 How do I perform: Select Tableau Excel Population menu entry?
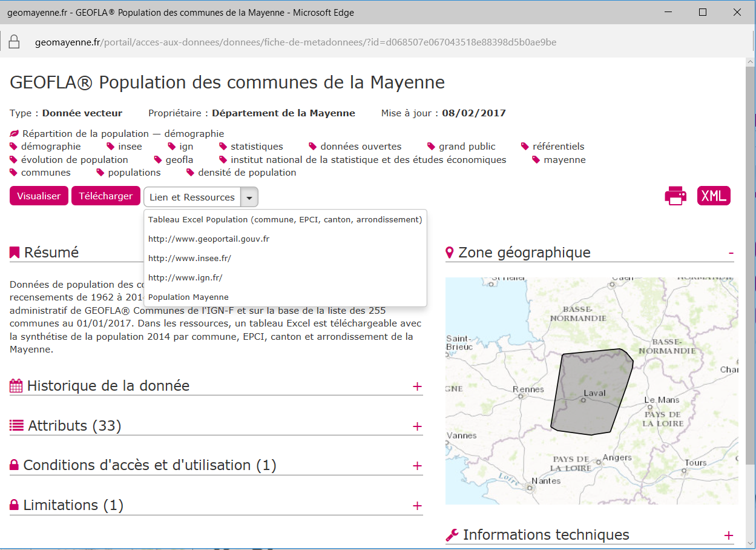tap(284, 220)
